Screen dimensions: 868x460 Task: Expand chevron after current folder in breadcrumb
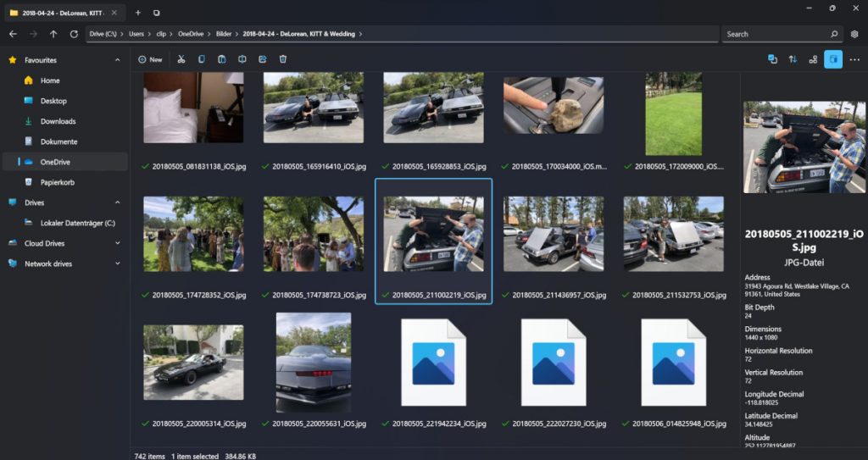point(360,34)
